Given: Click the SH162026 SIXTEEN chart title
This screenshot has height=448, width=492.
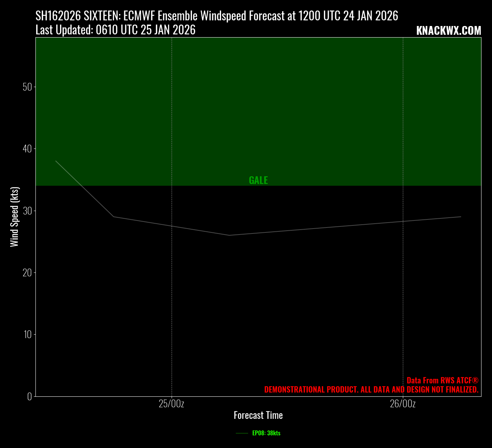Looking at the screenshot, I should [217, 16].
